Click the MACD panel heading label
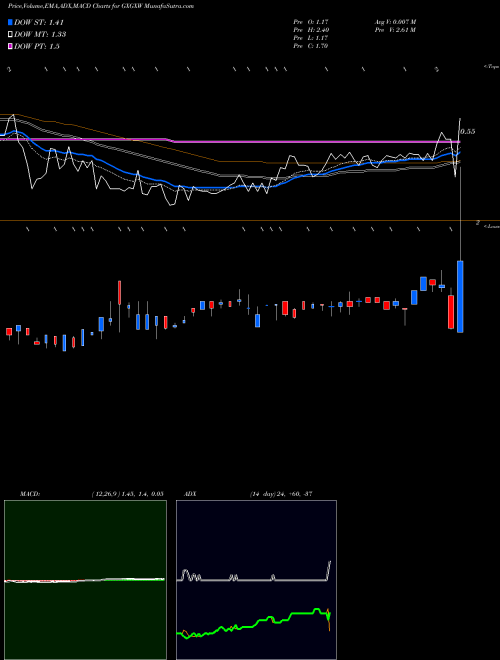 tap(29, 494)
